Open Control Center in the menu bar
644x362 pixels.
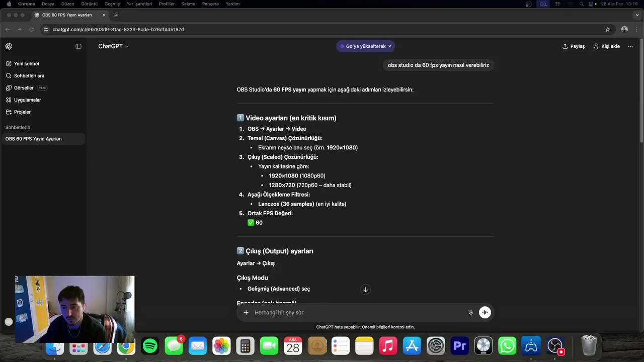(x=592, y=4)
